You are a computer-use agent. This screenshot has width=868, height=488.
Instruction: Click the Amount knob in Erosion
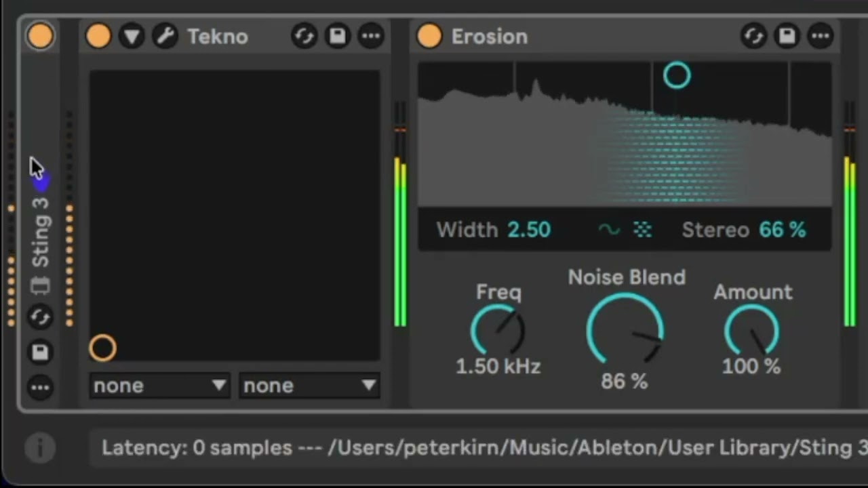[x=751, y=331]
